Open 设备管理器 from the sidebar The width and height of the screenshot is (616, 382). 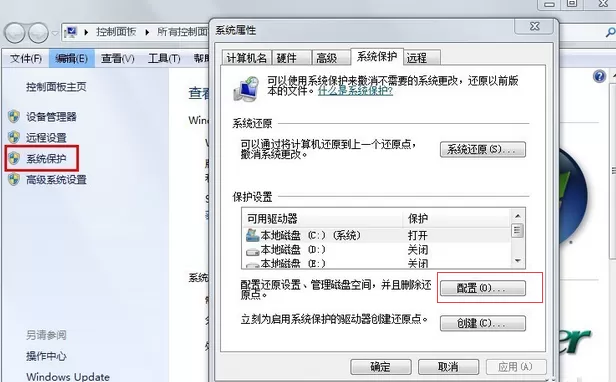[x=51, y=117]
